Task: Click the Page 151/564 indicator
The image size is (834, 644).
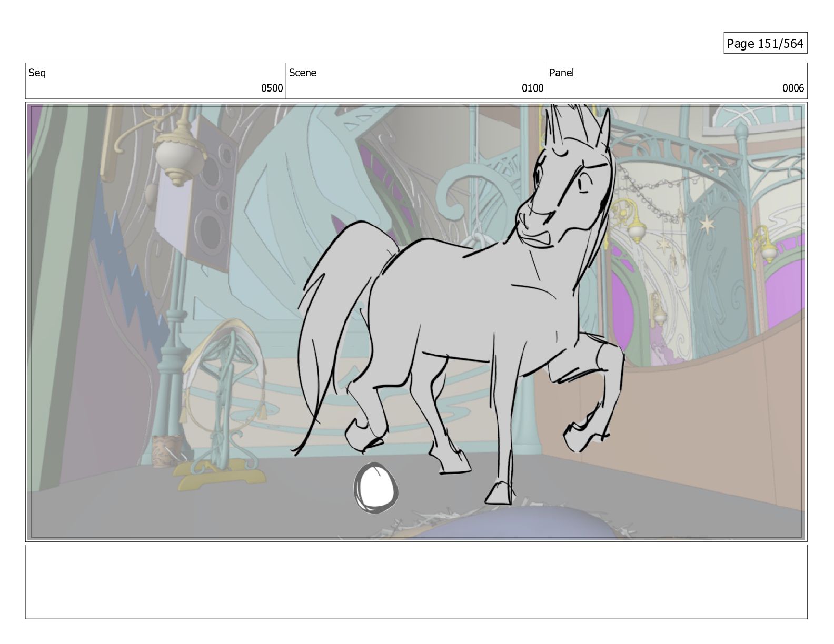Action: click(x=765, y=43)
